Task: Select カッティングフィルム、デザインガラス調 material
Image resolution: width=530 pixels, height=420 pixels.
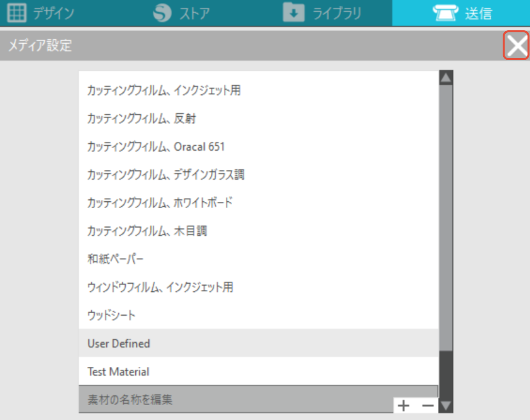Action: [x=259, y=174]
